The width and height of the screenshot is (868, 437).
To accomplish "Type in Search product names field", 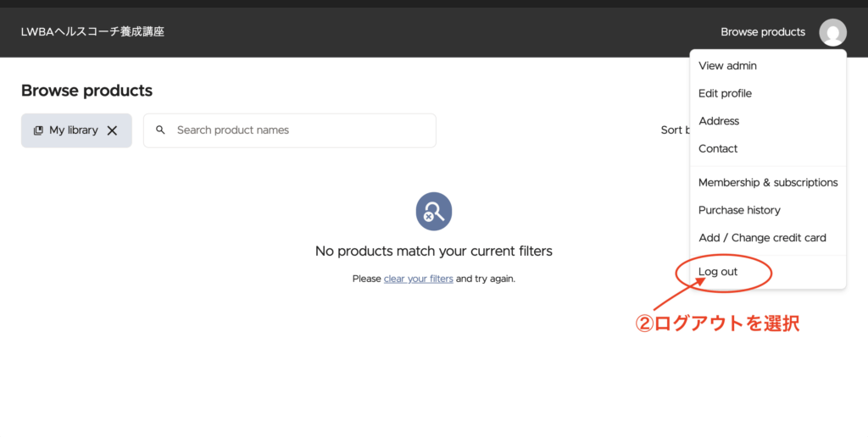I will 301,130.
